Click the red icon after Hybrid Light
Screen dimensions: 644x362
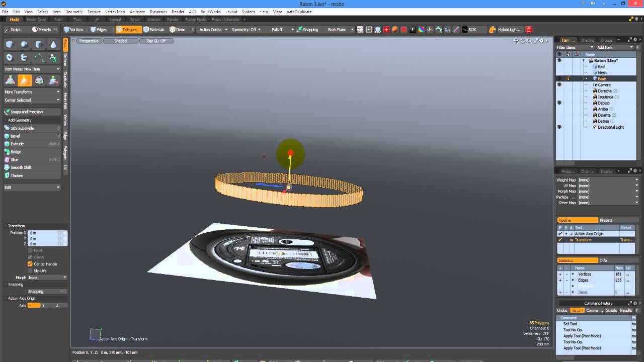(529, 30)
